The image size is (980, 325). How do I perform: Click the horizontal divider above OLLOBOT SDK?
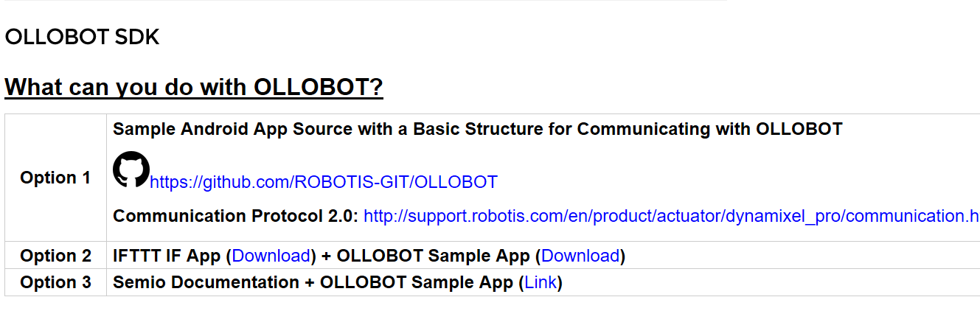pos(364,1)
